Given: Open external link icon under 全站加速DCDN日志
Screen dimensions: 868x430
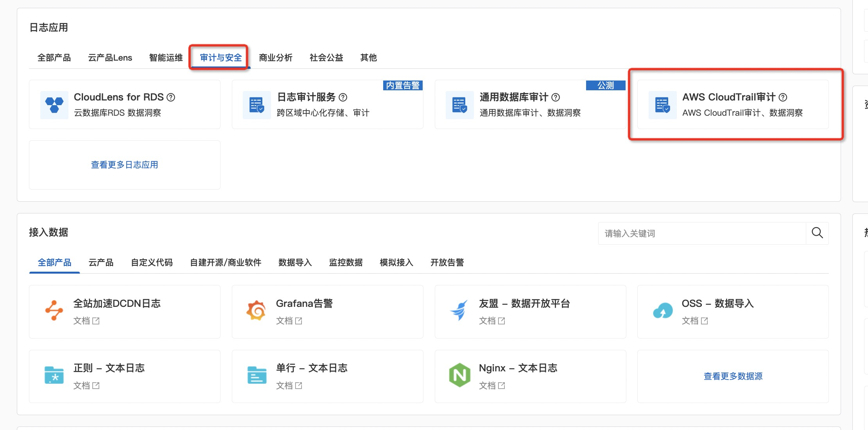Looking at the screenshot, I should click(x=96, y=321).
